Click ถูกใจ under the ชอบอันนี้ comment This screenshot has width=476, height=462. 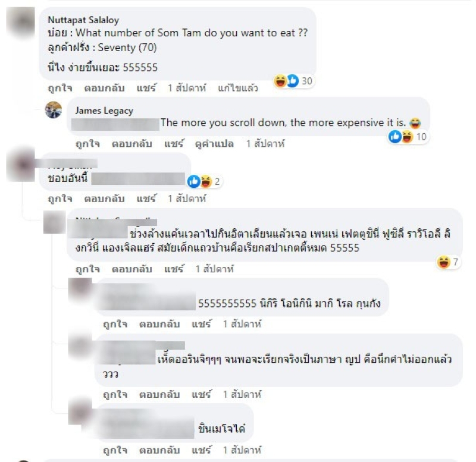pyautogui.click(x=60, y=199)
